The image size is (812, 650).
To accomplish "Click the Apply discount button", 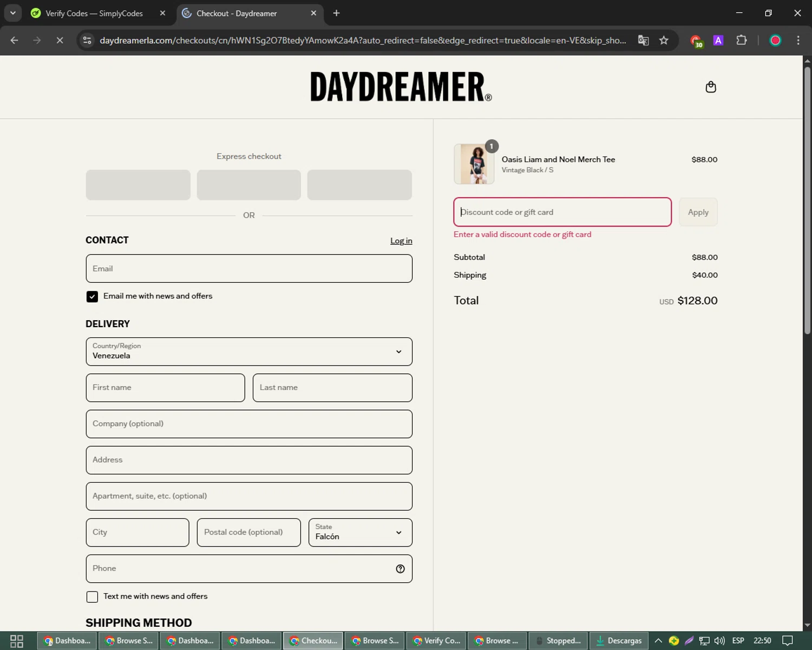I will pos(698,212).
